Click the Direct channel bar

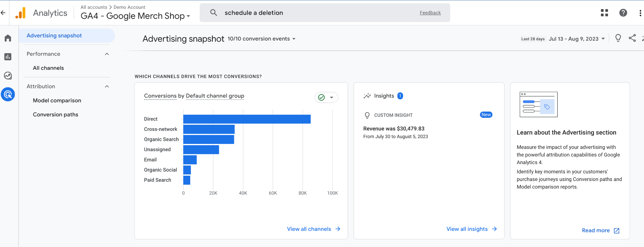click(247, 119)
